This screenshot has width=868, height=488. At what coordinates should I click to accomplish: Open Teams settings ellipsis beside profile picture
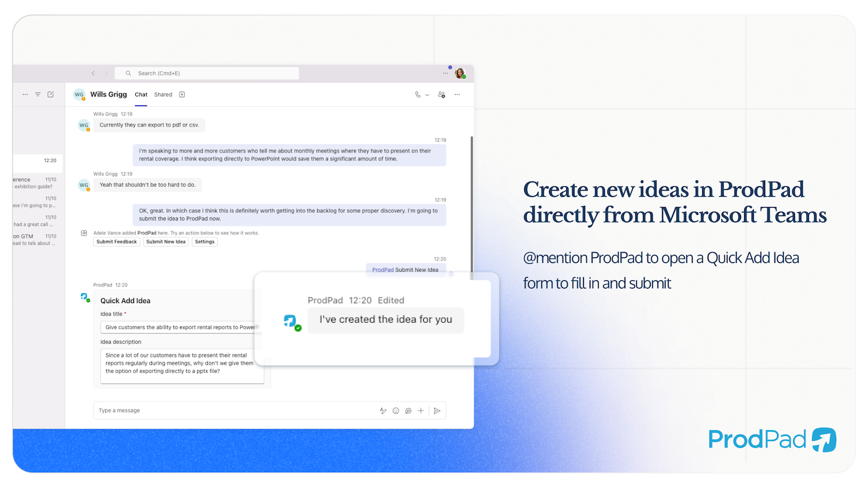click(x=445, y=73)
